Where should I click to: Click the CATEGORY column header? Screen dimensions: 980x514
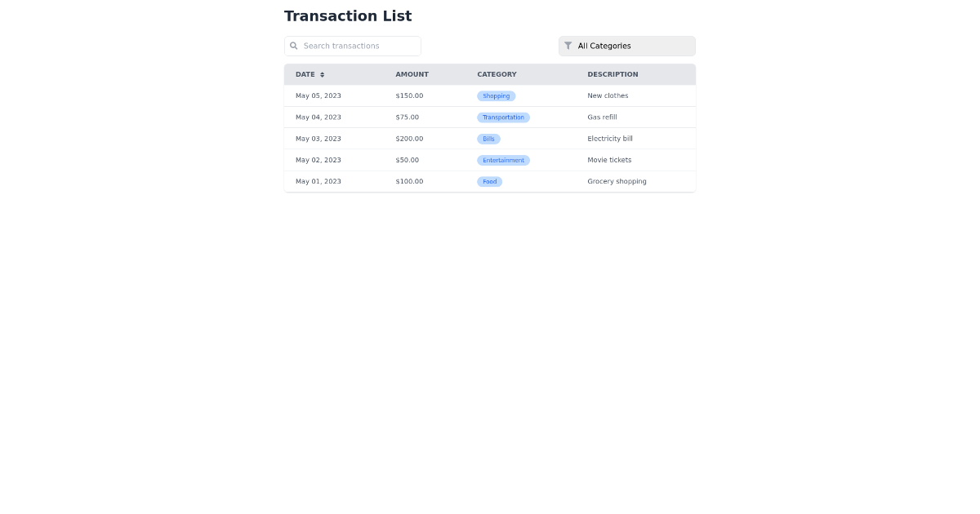[x=497, y=74]
